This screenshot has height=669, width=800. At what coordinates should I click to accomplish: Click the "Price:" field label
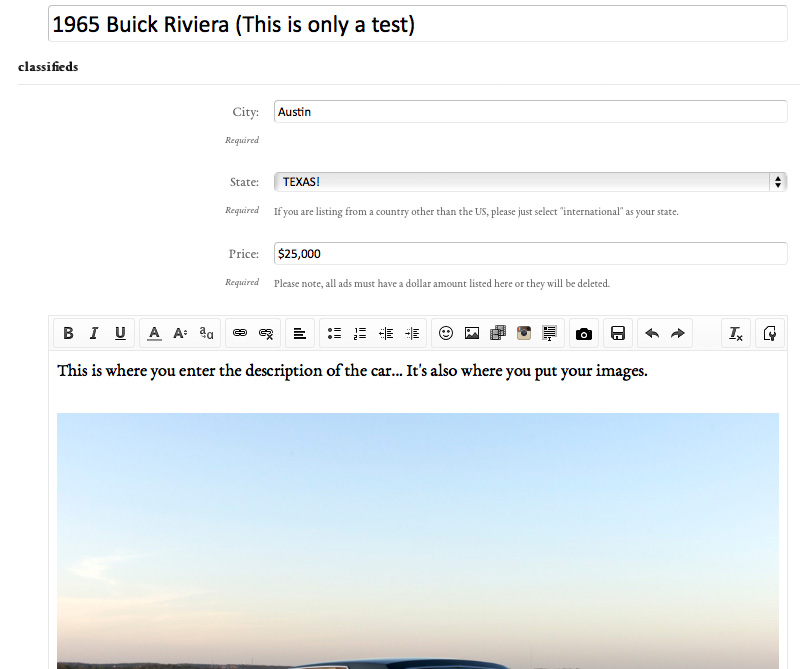tap(244, 254)
